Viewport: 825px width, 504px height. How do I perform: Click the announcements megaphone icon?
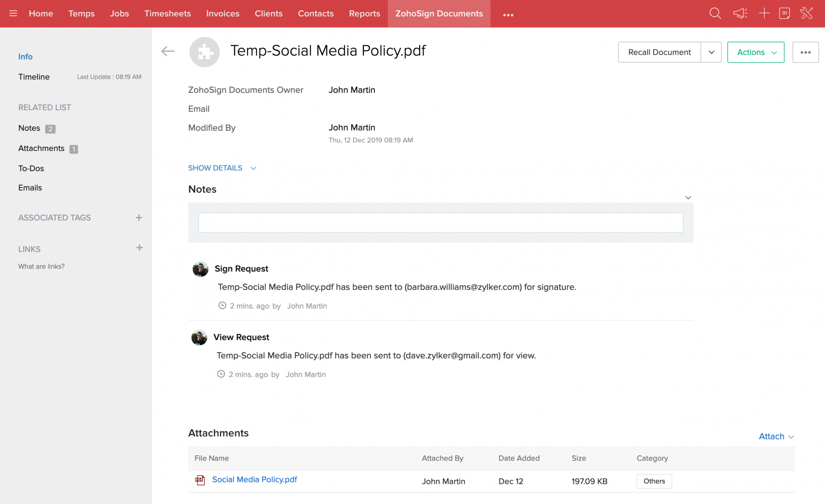point(740,14)
